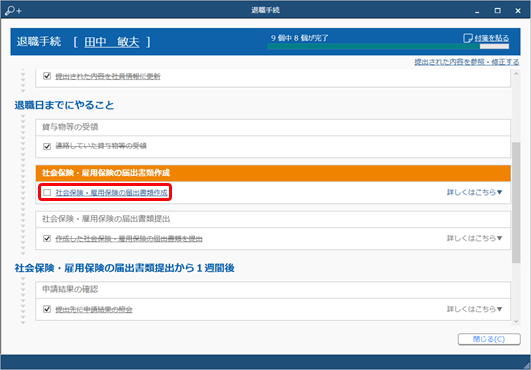Screen dimensions: 531x370
Task: Click the sticky note icon beside 付箋を貼る
Action: click(x=468, y=38)
